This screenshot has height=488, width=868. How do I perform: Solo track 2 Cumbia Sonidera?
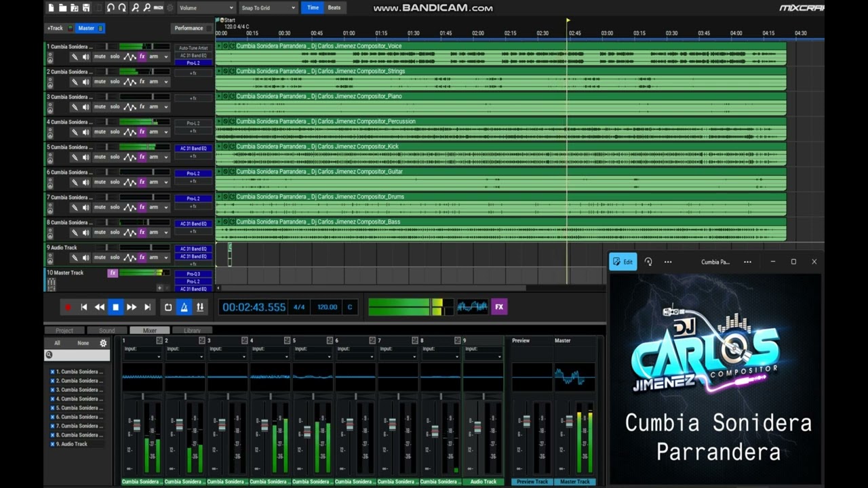point(115,81)
